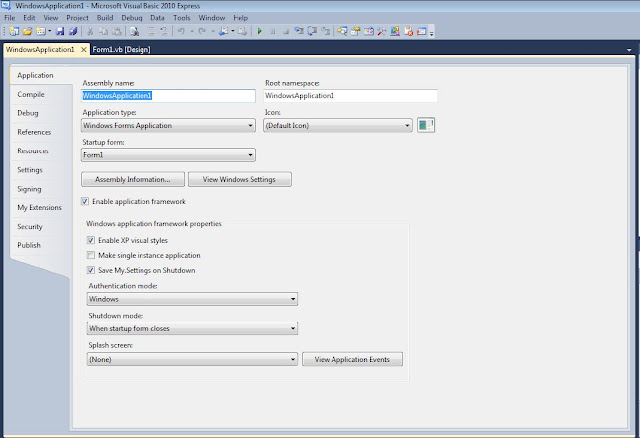Select the My Extensions properties tab
The height and width of the screenshot is (438, 640).
(40, 207)
